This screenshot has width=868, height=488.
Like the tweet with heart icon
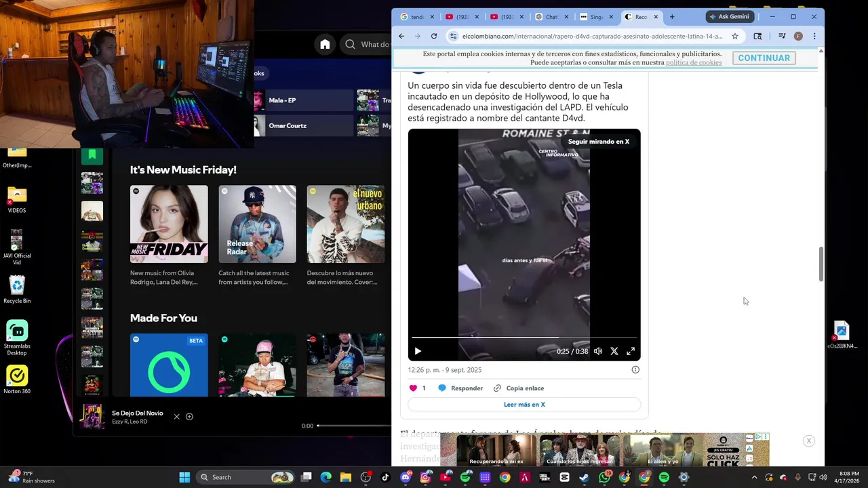pyautogui.click(x=413, y=388)
